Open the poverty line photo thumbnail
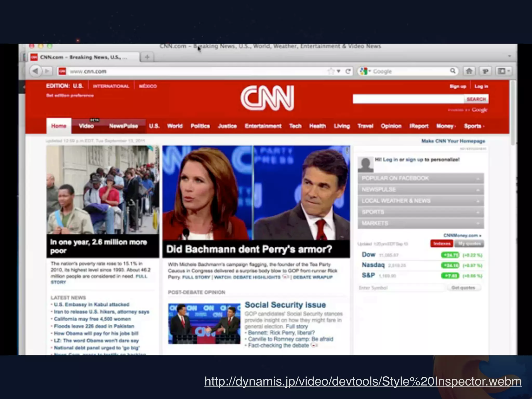Image resolution: width=532 pixels, height=399 pixels. point(103,190)
